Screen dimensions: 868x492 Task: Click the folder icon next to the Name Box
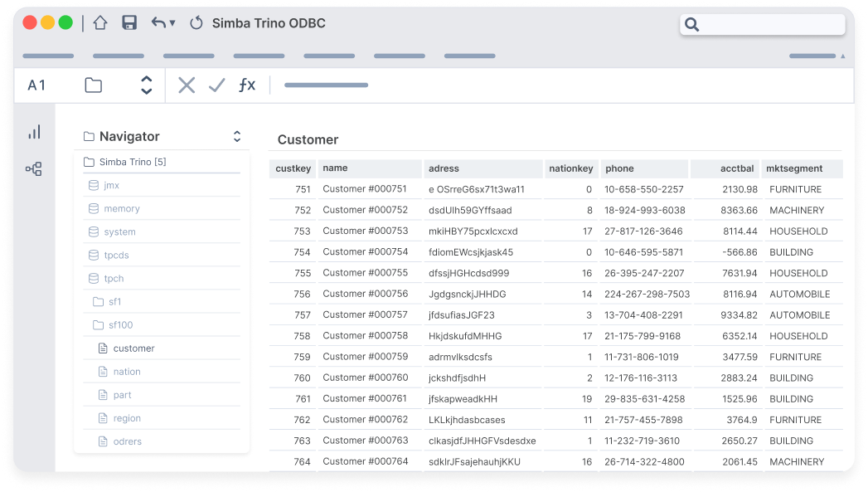tap(92, 85)
